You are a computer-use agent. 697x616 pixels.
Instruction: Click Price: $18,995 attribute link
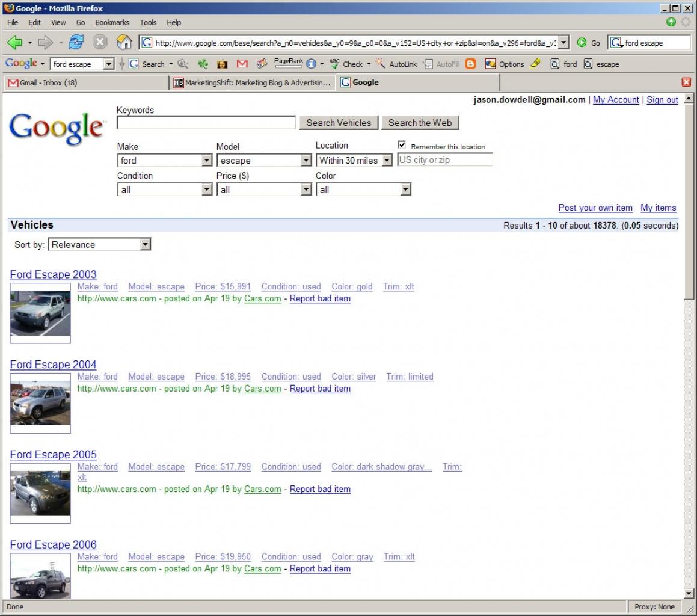coord(223,376)
